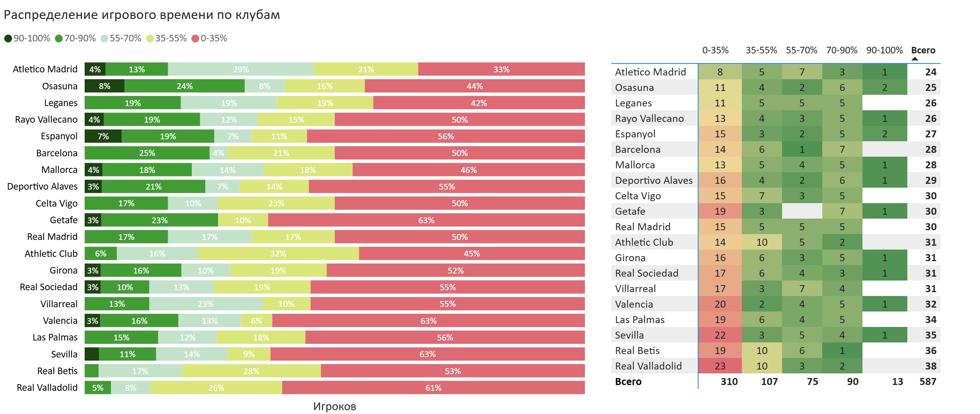Screen dimensions: 980x414
Task: Click the Real Valladolid 23 value cell
Action: [x=720, y=366]
